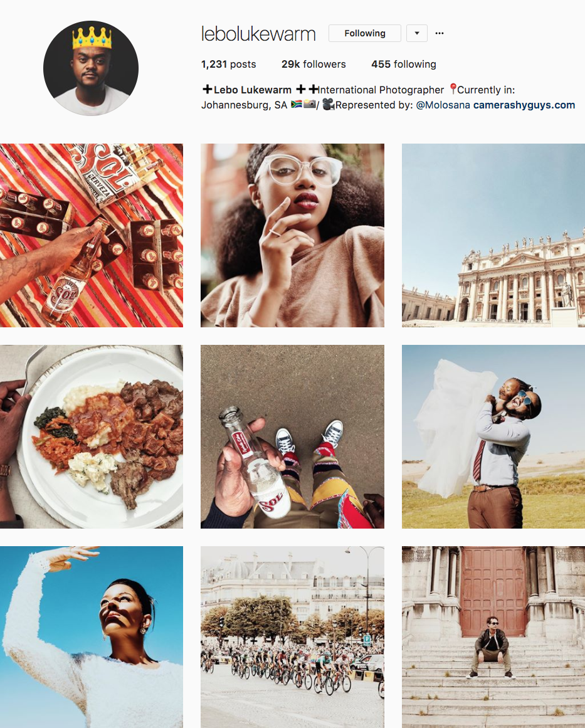585x728 pixels.
Task: Open the St. Peter's Basilica photo
Action: [493, 235]
